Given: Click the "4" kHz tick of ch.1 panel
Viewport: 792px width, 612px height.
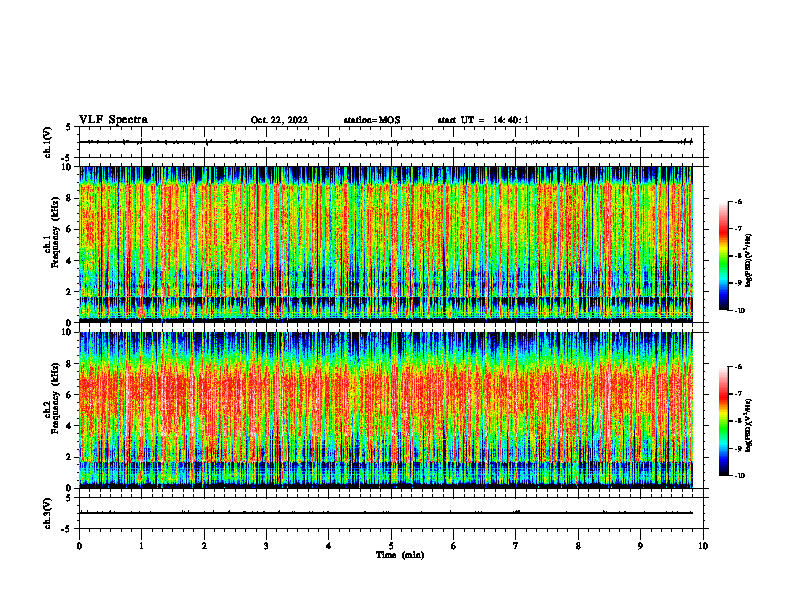Looking at the screenshot, I should click(70, 261).
